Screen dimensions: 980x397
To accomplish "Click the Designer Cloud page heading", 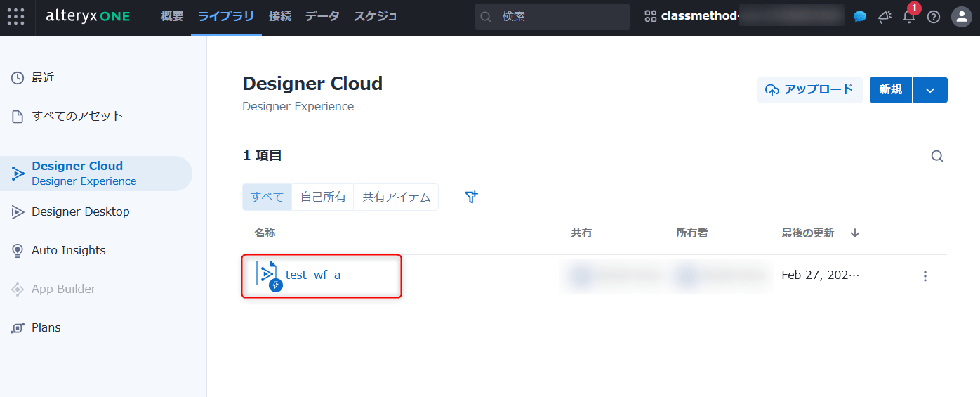I will (x=312, y=84).
